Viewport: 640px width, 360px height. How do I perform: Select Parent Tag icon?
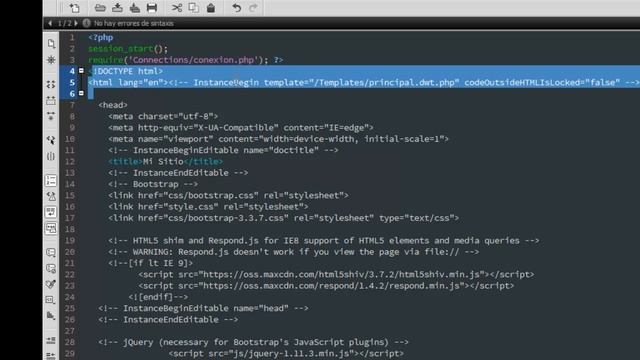click(x=51, y=140)
